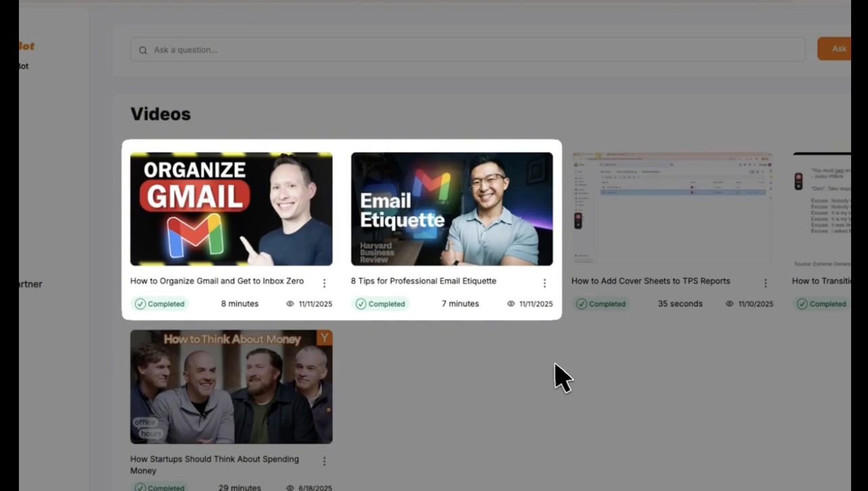Expand the Completed status on the TPS Reports card
Image resolution: width=868 pixels, height=491 pixels.
tap(601, 304)
